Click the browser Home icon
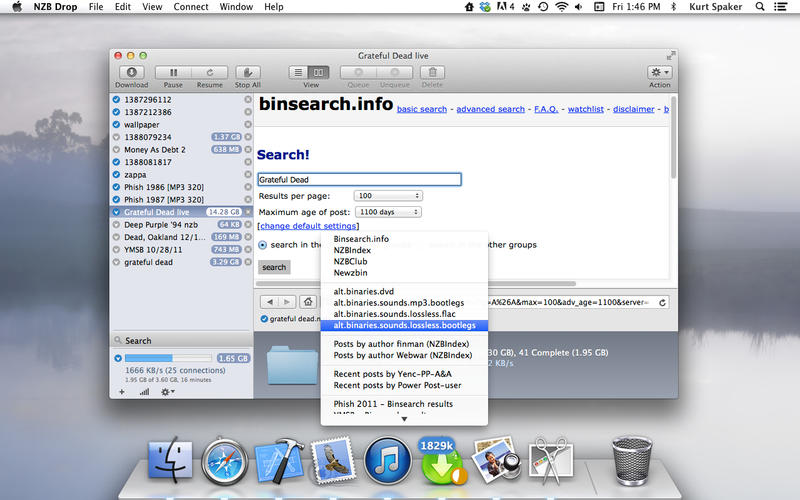This screenshot has height=500, width=800. [x=308, y=302]
